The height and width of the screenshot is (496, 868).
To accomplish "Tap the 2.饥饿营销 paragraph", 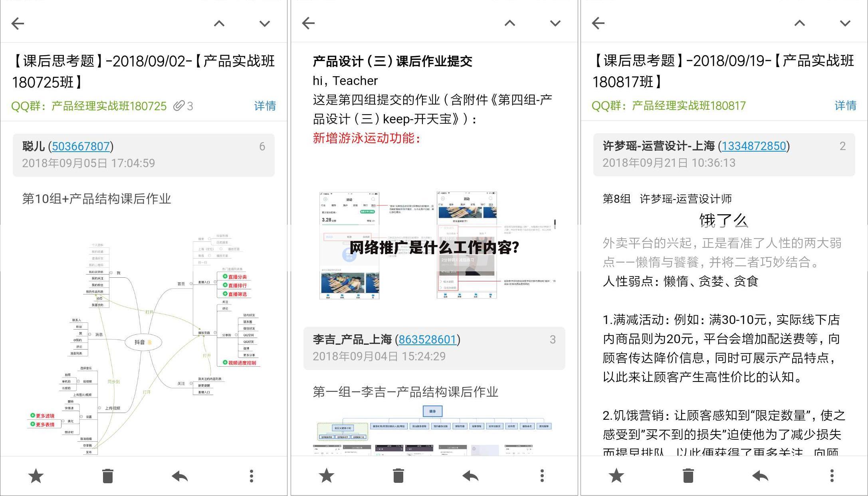I will (724, 432).
